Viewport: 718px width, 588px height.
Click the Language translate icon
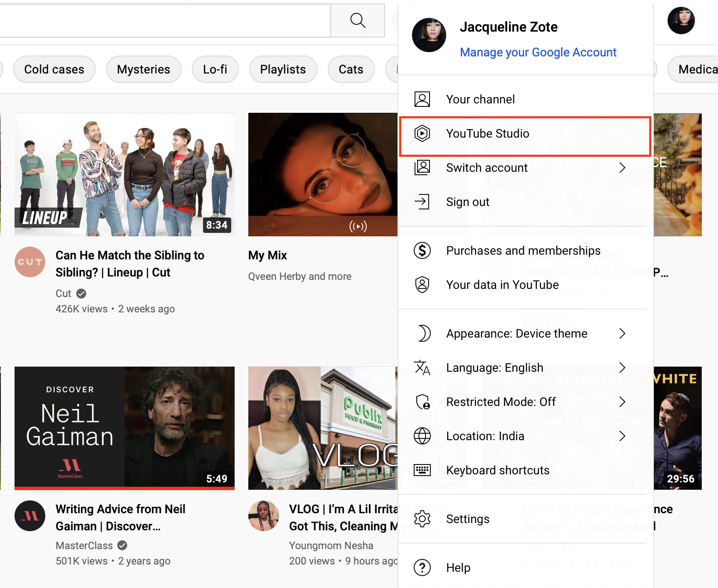pyautogui.click(x=422, y=367)
